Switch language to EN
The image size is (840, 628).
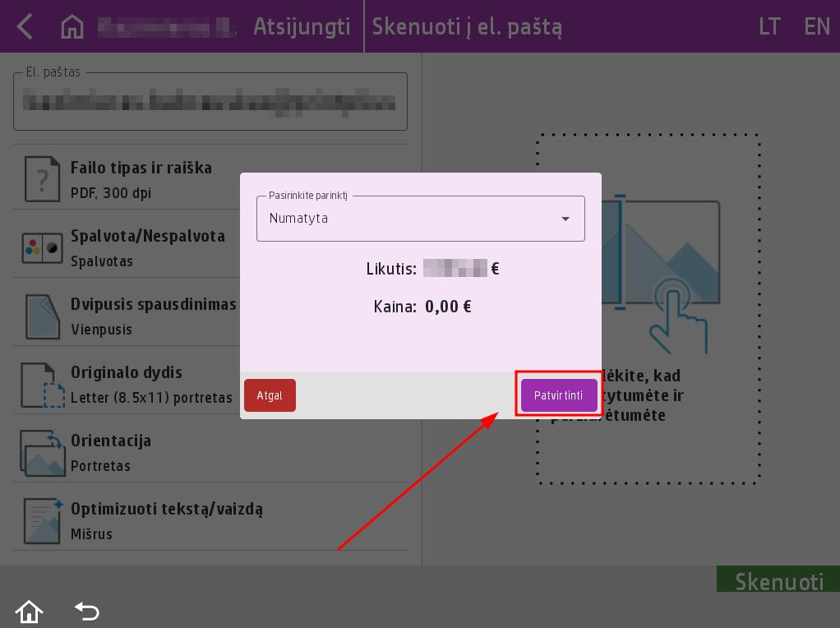pos(817,26)
